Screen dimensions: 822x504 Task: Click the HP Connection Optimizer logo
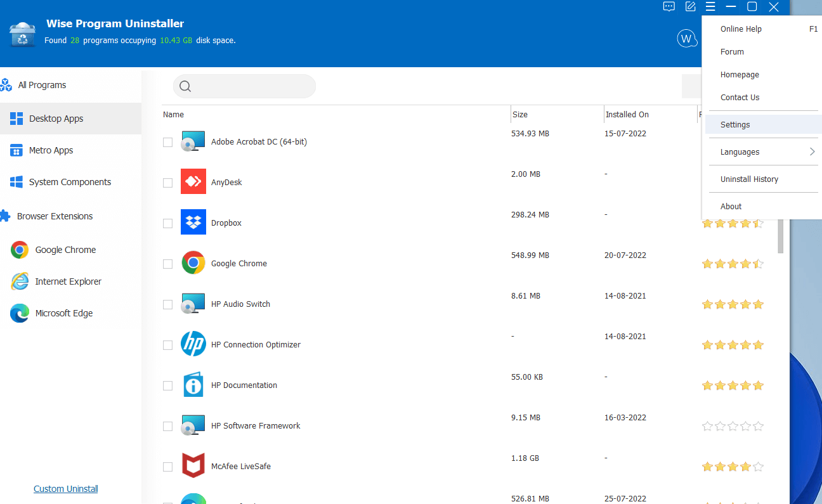(193, 344)
